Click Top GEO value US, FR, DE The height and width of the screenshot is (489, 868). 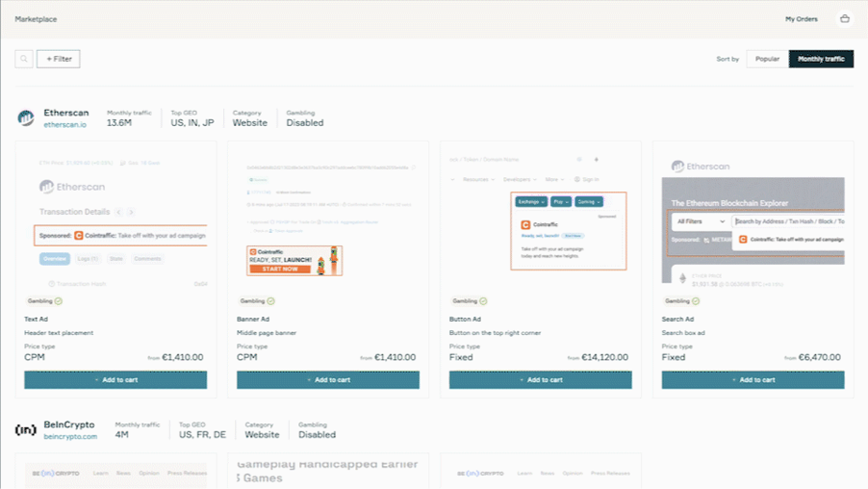tap(202, 435)
